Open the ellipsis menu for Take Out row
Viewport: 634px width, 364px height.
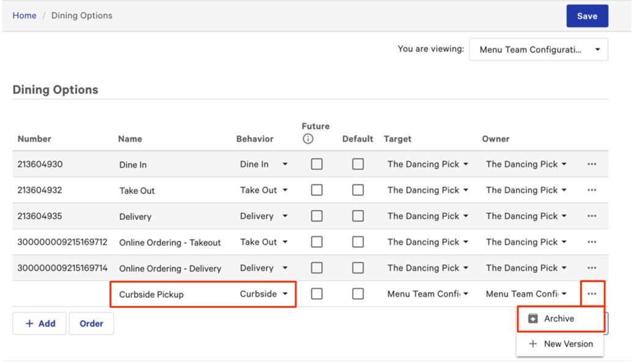591,190
